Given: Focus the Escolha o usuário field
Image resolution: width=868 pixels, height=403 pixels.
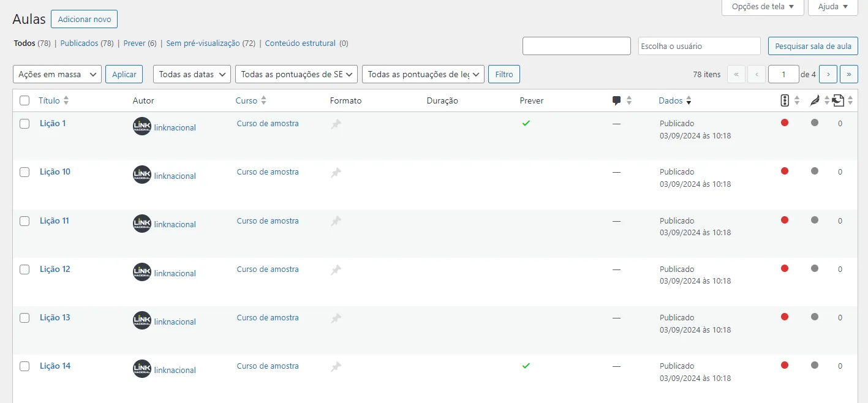Looking at the screenshot, I should coord(699,46).
